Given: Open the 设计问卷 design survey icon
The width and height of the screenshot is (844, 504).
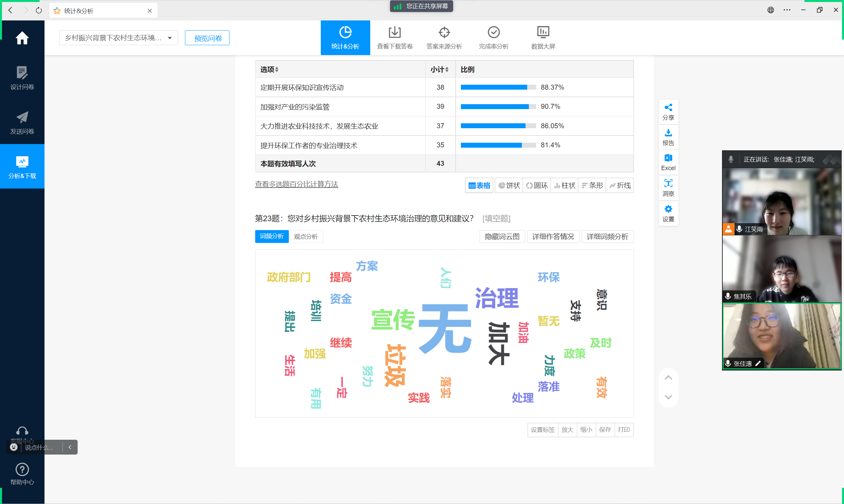Looking at the screenshot, I should point(22,73).
